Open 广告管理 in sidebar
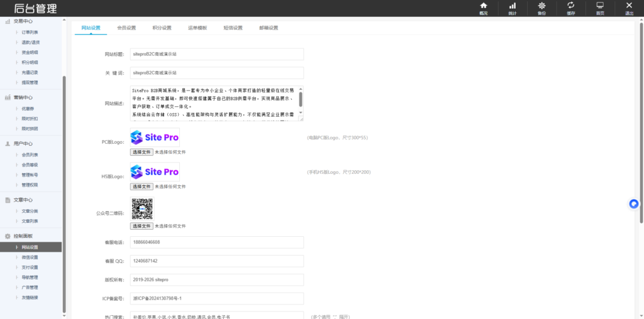The height and width of the screenshot is (319, 644). [30, 288]
